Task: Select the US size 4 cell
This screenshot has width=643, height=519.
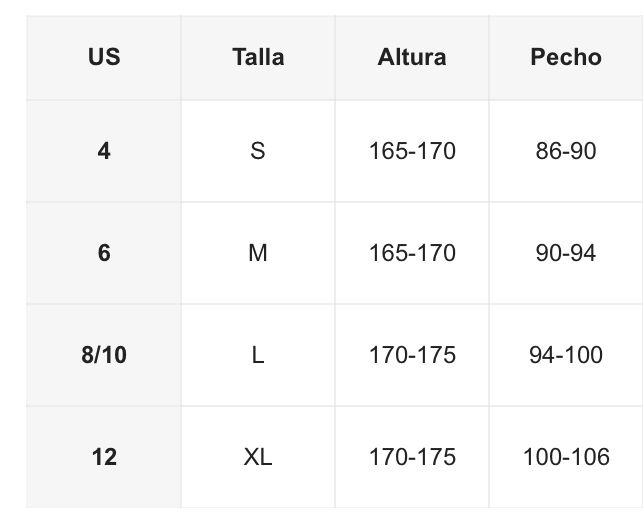Action: coord(104,151)
